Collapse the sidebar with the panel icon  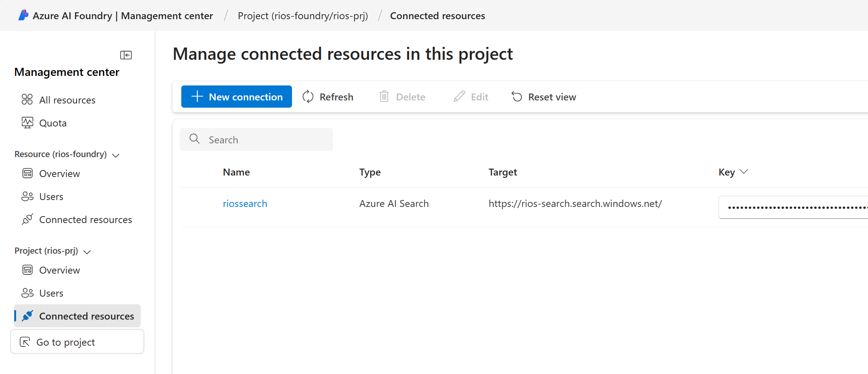pos(126,55)
